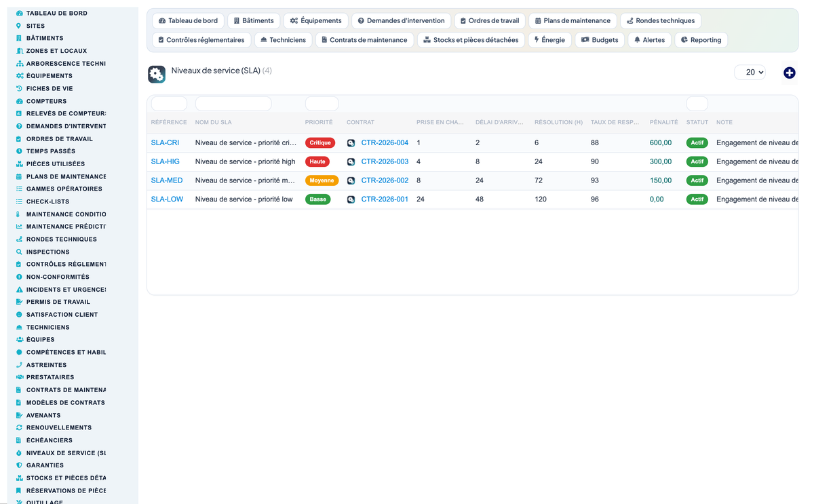Click the Basse priority badge
This screenshot has height=504, width=814.
click(318, 199)
